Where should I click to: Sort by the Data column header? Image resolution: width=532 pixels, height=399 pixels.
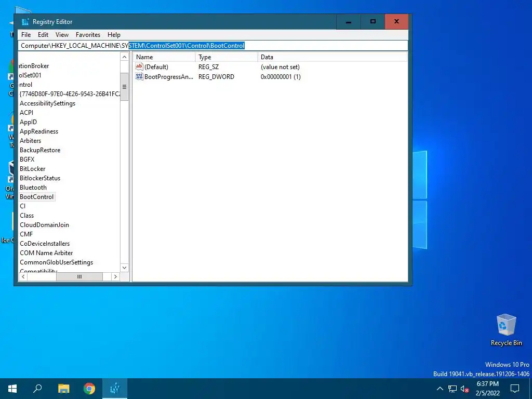(332, 57)
